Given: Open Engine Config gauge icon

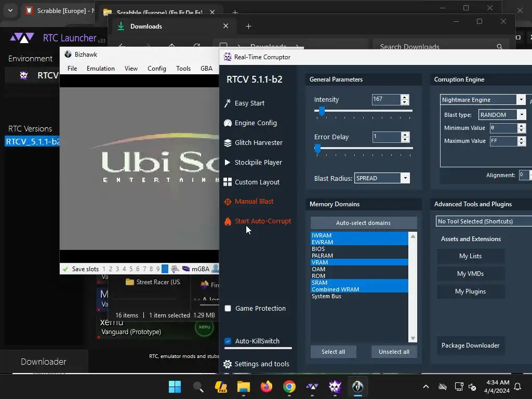Looking at the screenshot, I should (228, 123).
